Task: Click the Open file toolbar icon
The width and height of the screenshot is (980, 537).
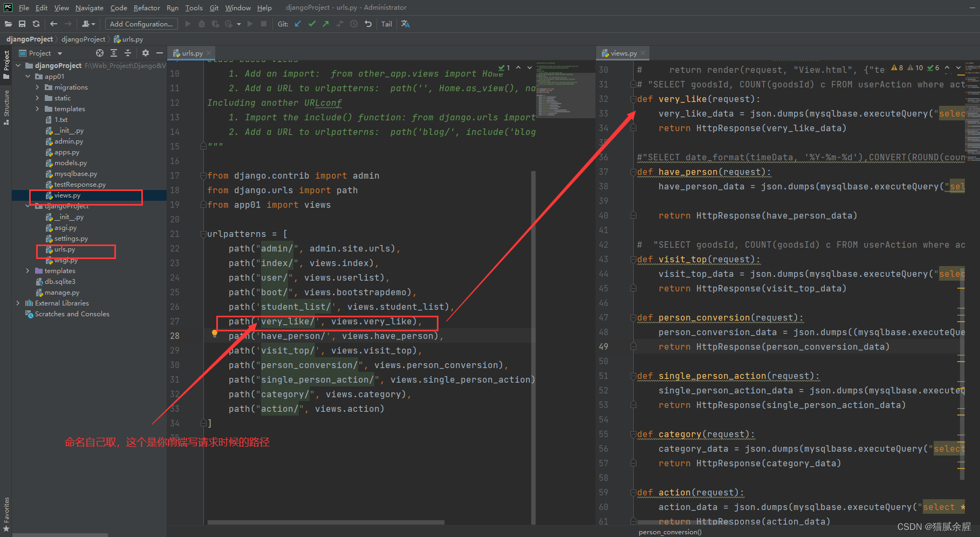Action: coord(8,24)
